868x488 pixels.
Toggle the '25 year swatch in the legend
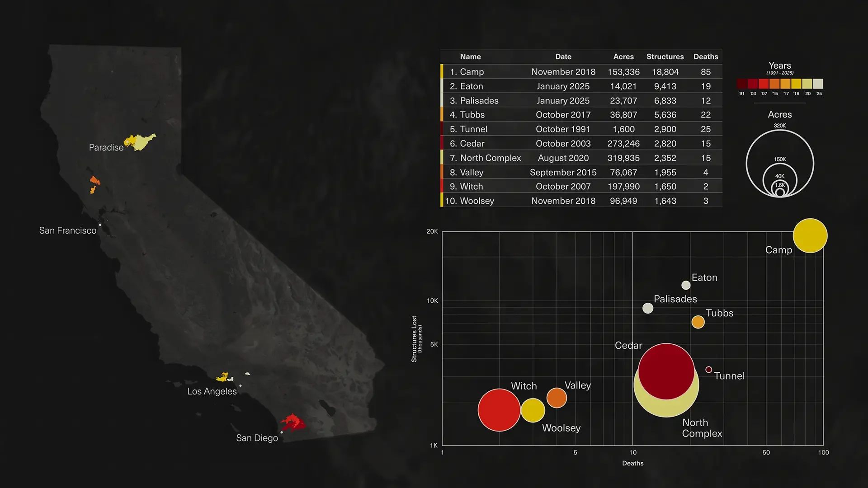pos(818,85)
